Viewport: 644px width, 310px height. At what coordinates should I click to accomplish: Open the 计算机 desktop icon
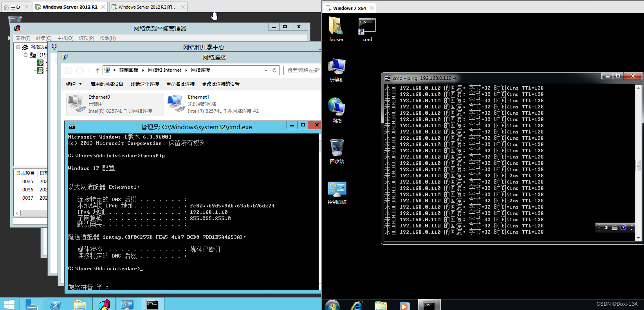pos(337,70)
